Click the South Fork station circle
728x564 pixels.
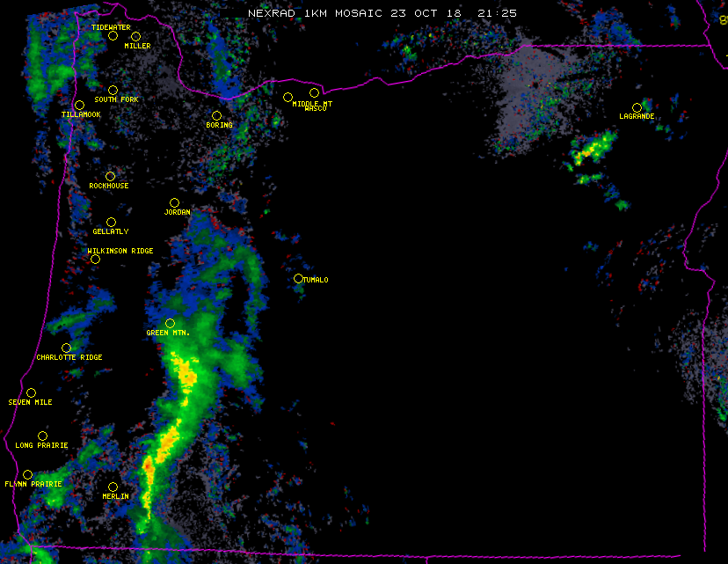[113, 90]
